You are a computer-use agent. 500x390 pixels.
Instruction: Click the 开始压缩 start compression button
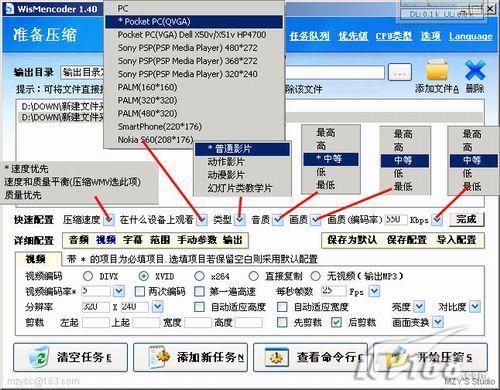click(x=430, y=357)
